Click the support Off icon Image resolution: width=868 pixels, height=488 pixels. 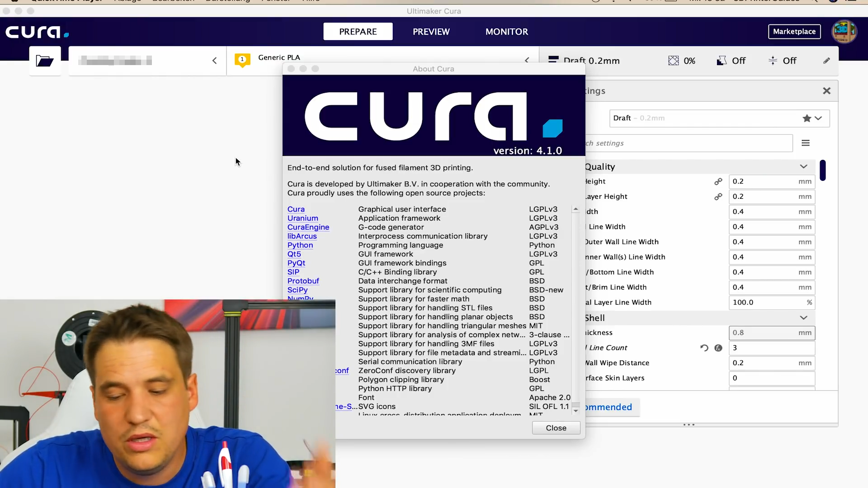722,61
